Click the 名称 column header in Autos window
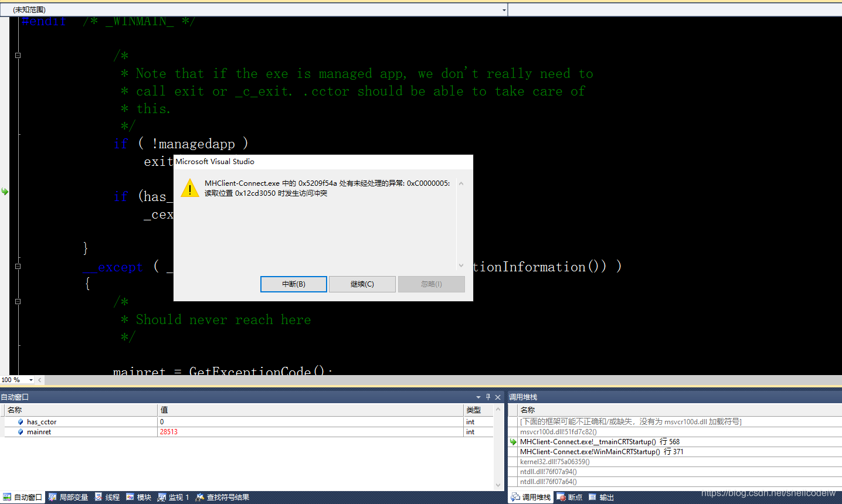 (81, 410)
